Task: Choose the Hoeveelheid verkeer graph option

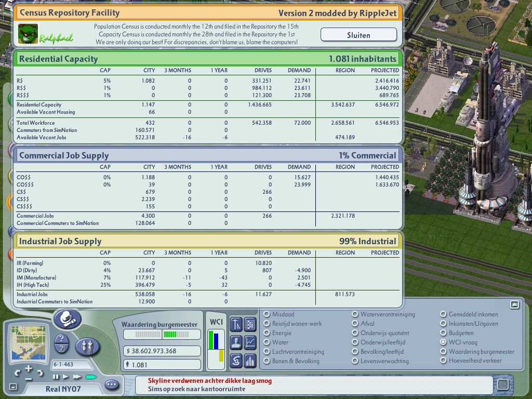Action: [443, 361]
